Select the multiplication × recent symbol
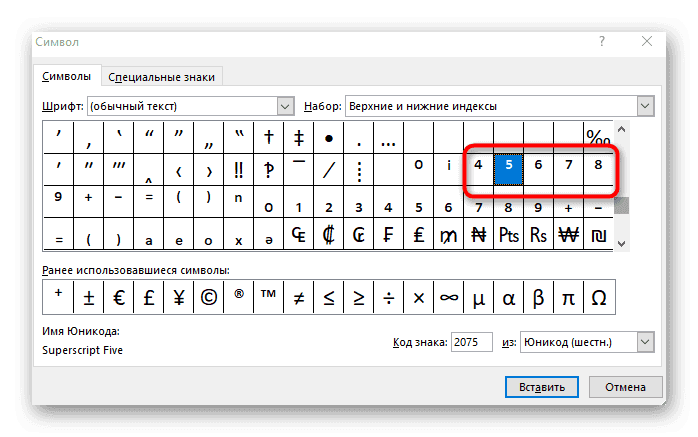The width and height of the screenshot is (698, 437). [418, 297]
